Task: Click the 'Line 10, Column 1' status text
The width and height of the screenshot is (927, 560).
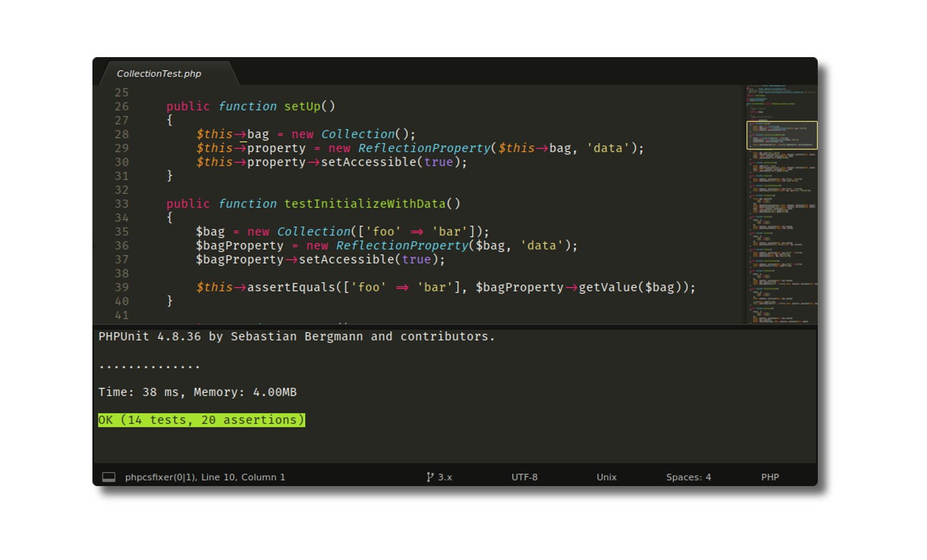Action: tap(243, 477)
